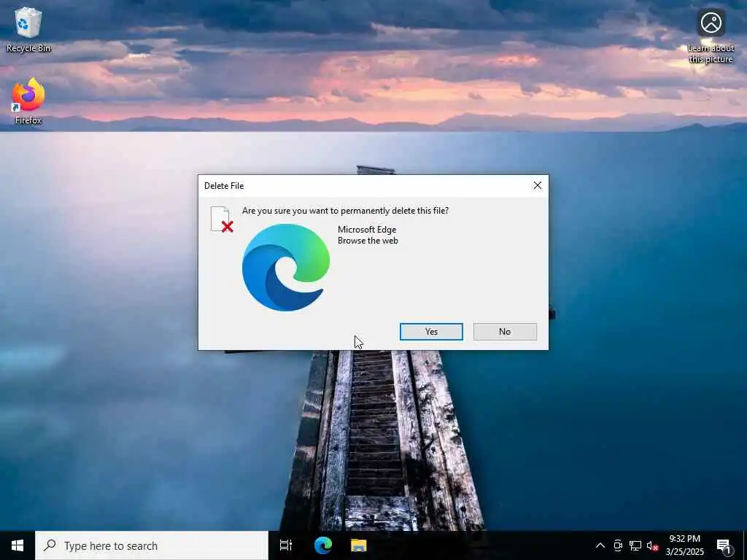Cancel deletion with the No button
The height and width of the screenshot is (560, 747).
pyautogui.click(x=505, y=332)
